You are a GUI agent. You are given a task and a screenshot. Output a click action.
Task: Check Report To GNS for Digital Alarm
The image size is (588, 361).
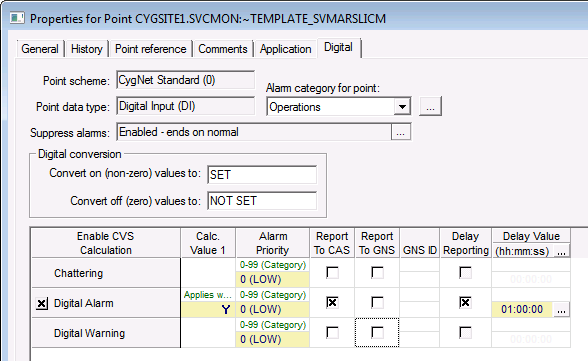point(377,303)
